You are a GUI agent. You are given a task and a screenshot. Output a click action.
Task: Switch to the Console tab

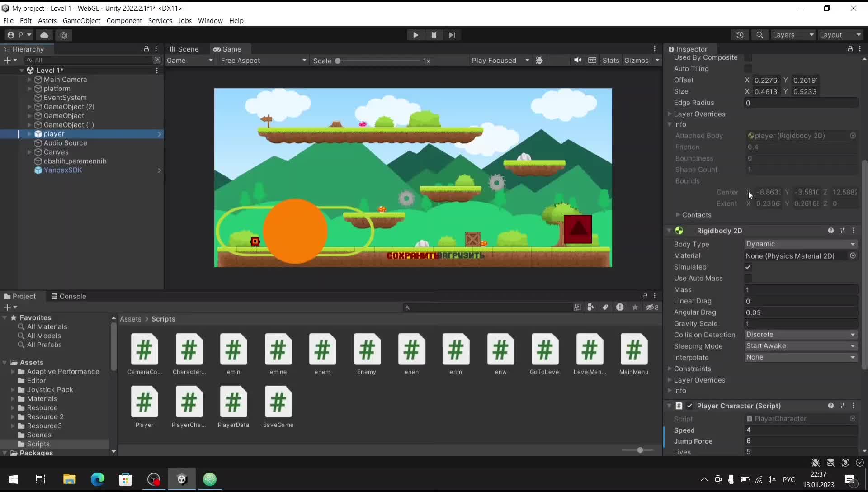tap(69, 296)
